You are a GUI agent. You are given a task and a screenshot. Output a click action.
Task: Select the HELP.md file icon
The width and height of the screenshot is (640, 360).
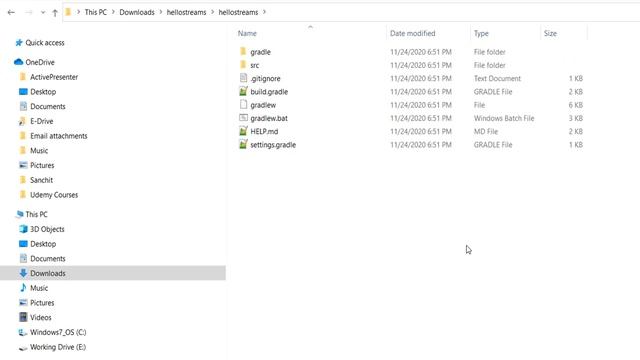243,131
